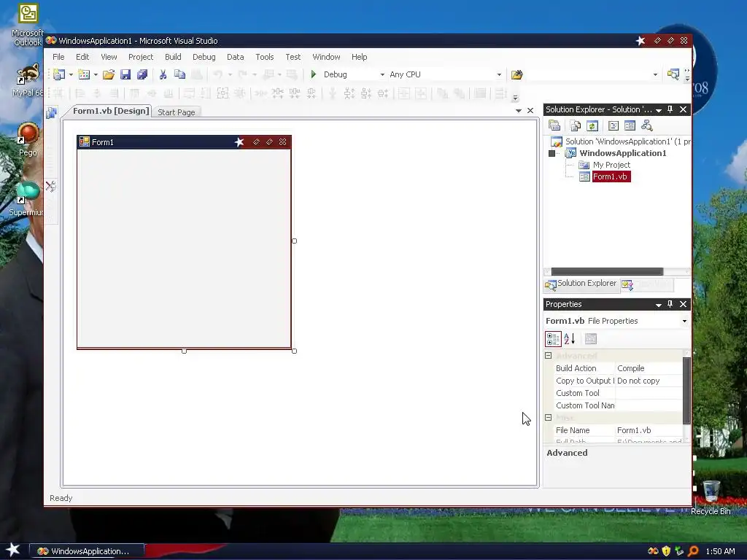Click the Build Action value Compile
This screenshot has width=747, height=560.
click(x=631, y=368)
